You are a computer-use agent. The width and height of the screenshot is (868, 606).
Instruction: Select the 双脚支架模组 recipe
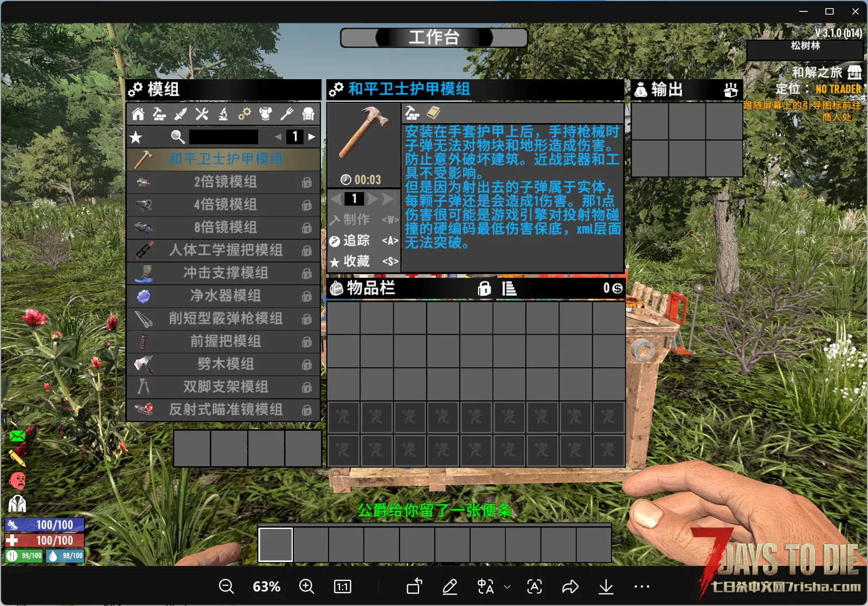coord(223,387)
